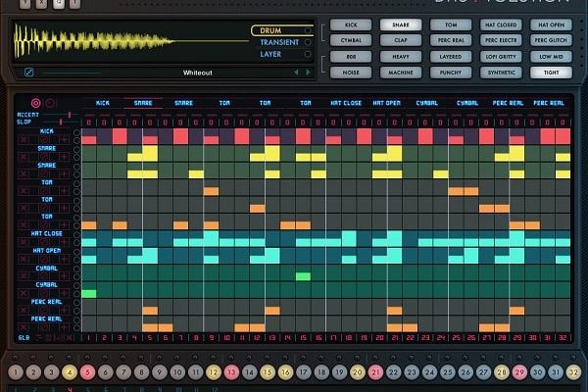Click the previous preset arrow beside Whiteout
The height and width of the screenshot is (392, 588).
coord(297,73)
